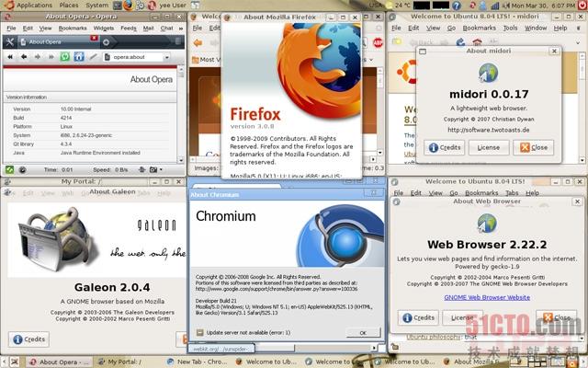Click License in About midori dialog
This screenshot has width=588, height=368.
[x=489, y=147]
